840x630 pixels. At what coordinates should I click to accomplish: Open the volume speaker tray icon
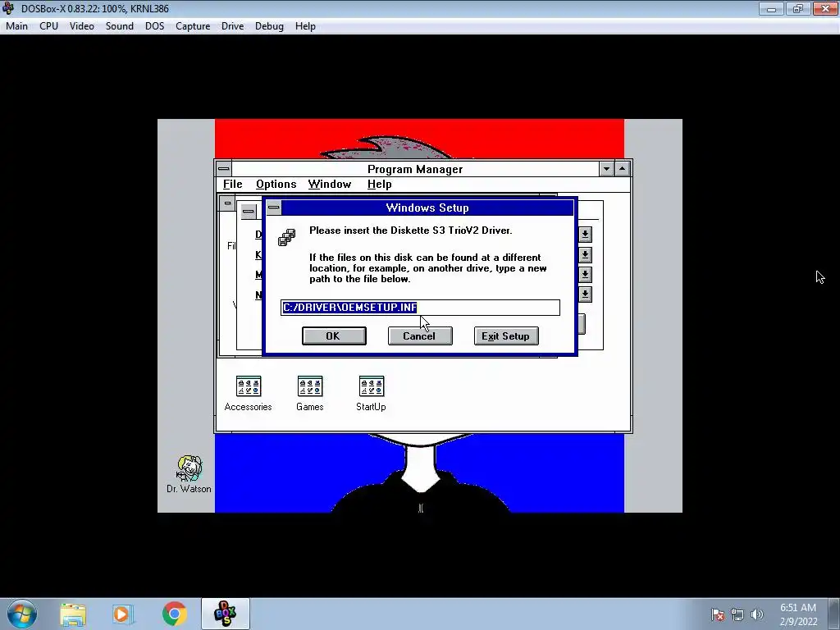[757, 614]
